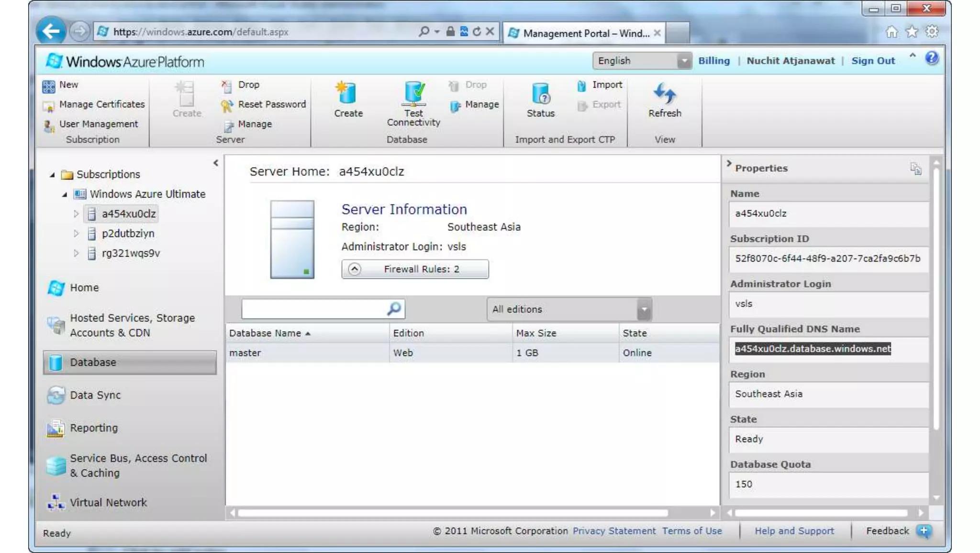Open the Billing link
This screenshot has height=553, width=980.
[x=713, y=61]
